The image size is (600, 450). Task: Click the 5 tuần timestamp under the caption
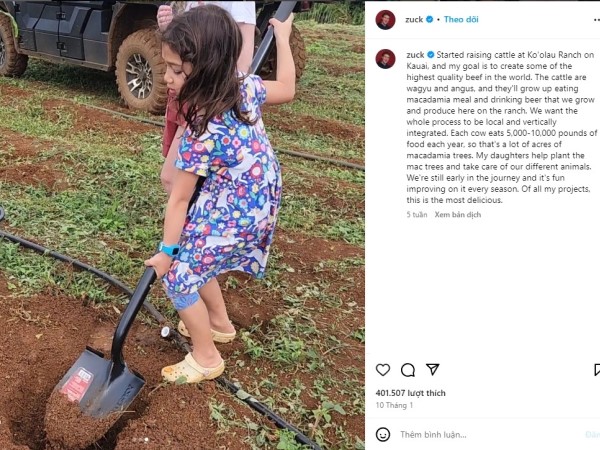pos(417,215)
